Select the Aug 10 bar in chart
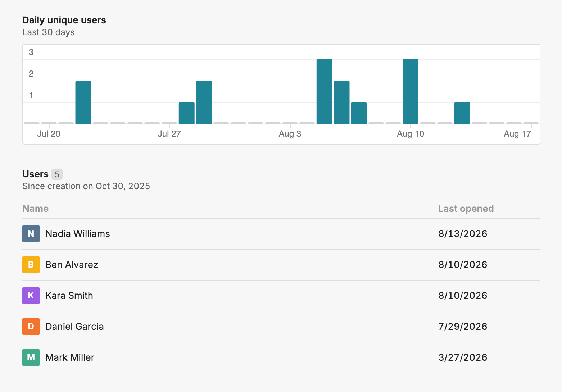Screen dimensions: 562x392 pos(411,91)
